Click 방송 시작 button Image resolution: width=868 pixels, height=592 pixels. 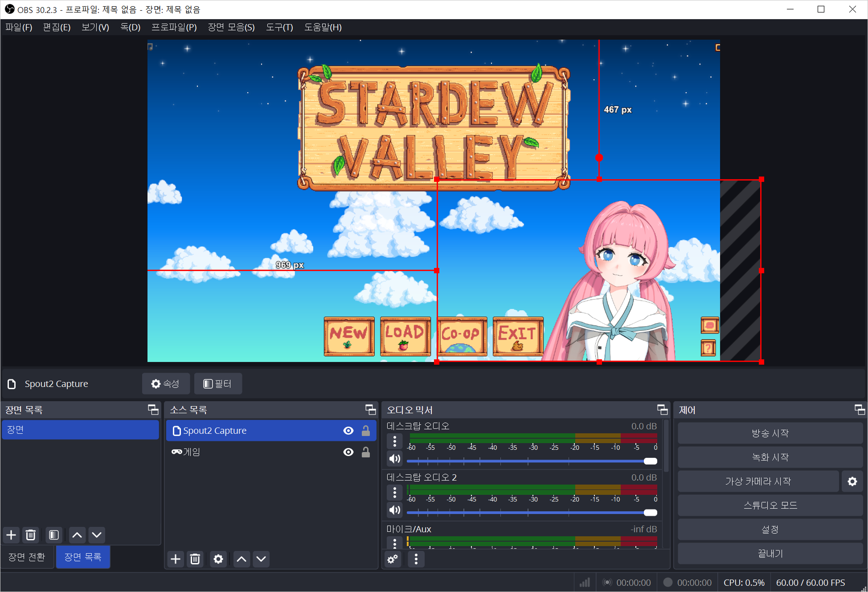pos(770,433)
